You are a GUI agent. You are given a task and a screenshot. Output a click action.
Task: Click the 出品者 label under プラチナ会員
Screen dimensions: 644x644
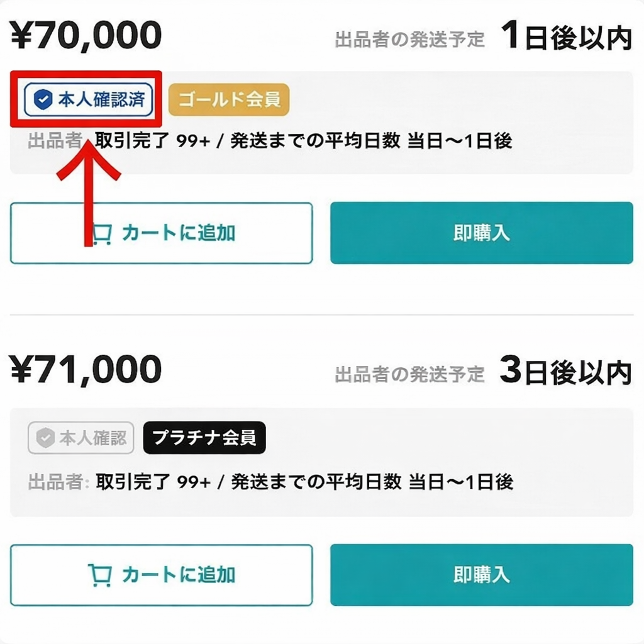tap(55, 482)
